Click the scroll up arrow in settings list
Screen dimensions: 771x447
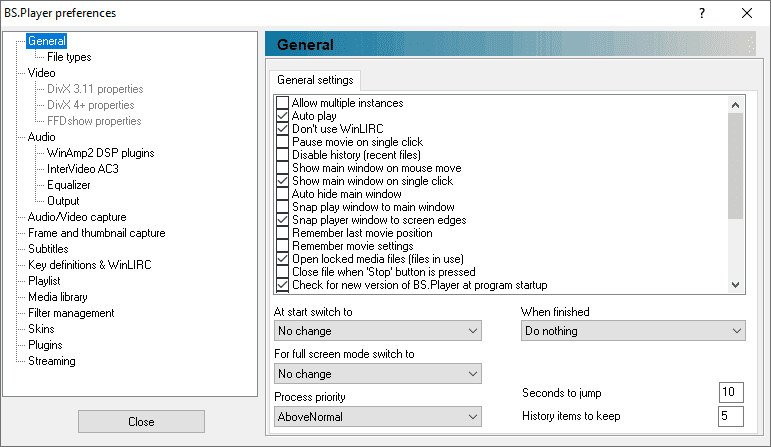[736, 105]
